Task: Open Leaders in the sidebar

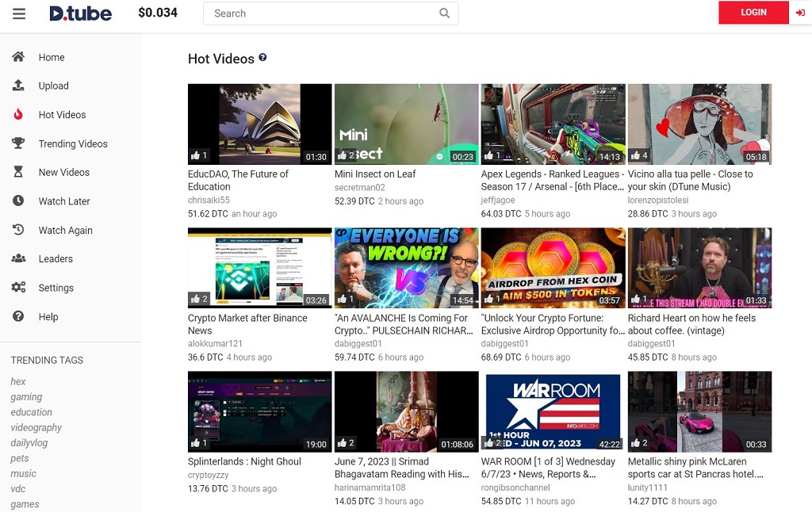Action: coord(56,259)
